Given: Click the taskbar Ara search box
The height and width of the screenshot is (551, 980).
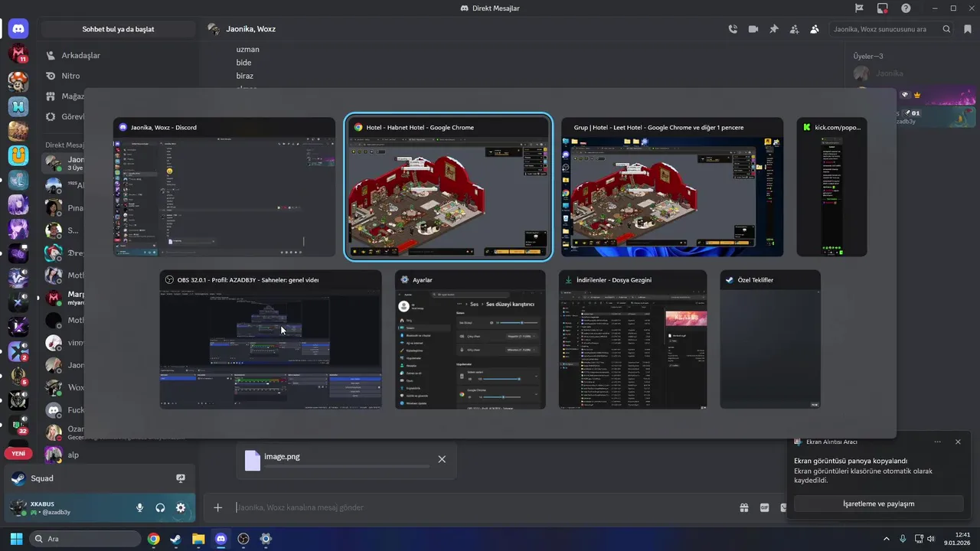Looking at the screenshot, I should pyautogui.click(x=85, y=539).
